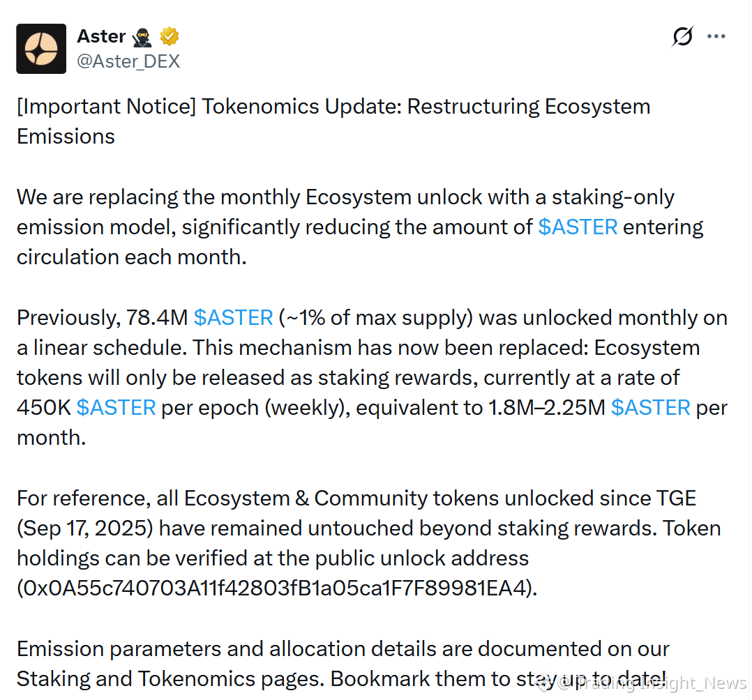752x700 pixels.
Task: Click the "Emission parameters and allocation" sentence
Action: tap(343, 648)
